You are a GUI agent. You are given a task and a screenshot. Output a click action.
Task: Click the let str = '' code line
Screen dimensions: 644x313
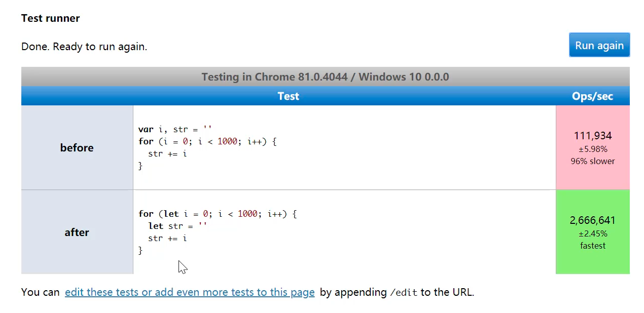point(177,226)
